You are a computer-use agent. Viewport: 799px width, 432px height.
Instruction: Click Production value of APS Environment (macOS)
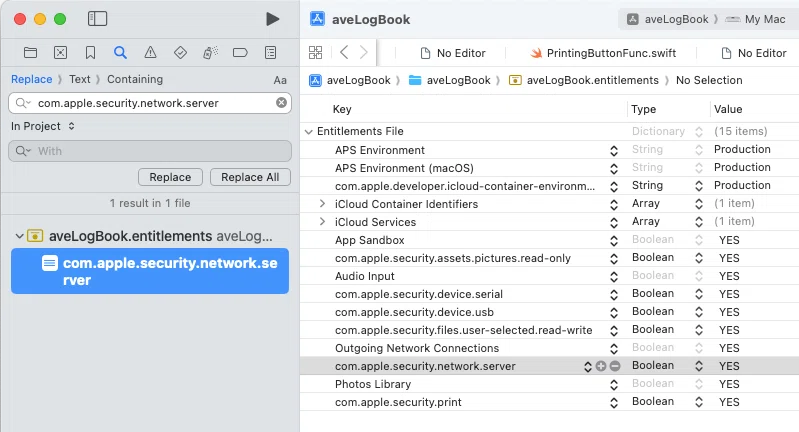(x=742, y=168)
